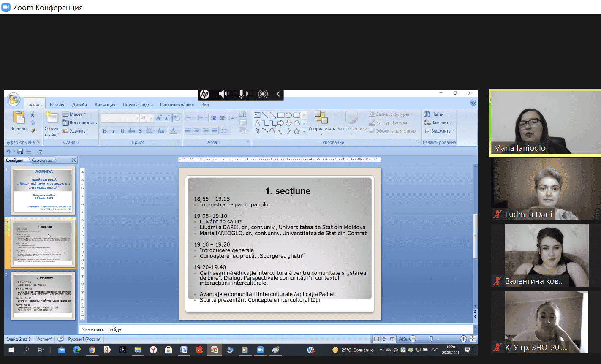Screen dimensions: 601x364
Task: Toggle Italic text formatting
Action: pyautogui.click(x=114, y=131)
